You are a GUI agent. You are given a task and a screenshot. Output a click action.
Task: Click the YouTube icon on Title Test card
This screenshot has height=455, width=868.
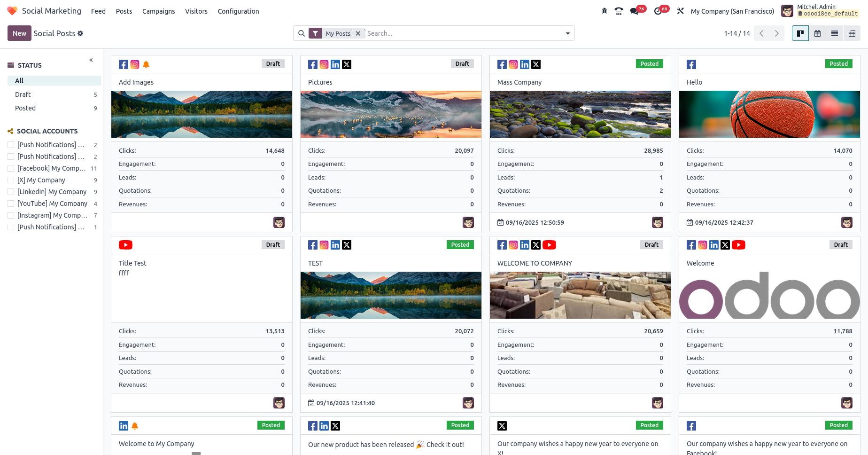(x=125, y=245)
